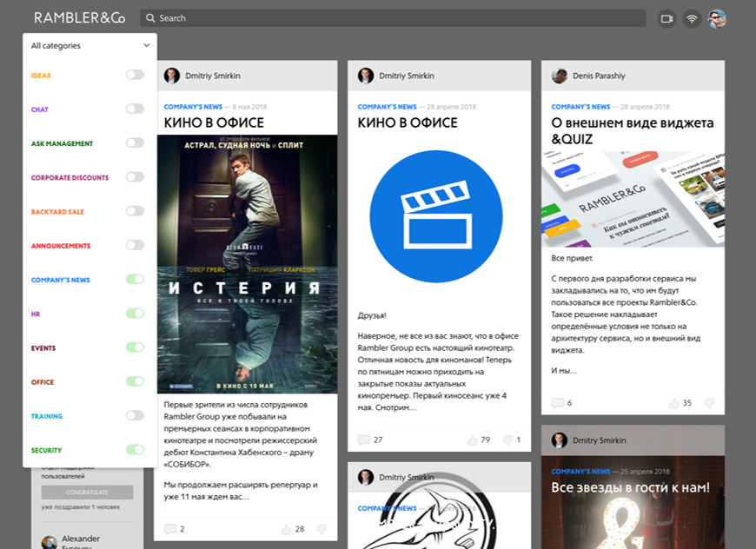Open the Истерия movie poster image

point(248,264)
